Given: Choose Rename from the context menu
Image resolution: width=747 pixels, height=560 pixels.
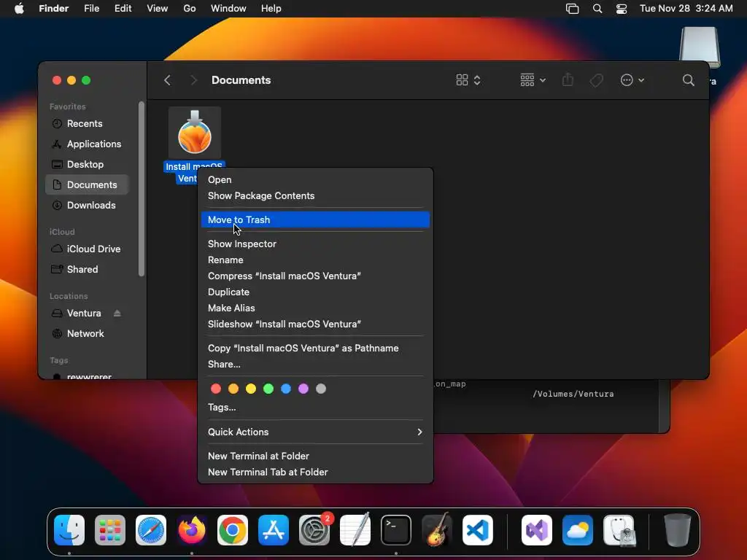Looking at the screenshot, I should pyautogui.click(x=315, y=260).
